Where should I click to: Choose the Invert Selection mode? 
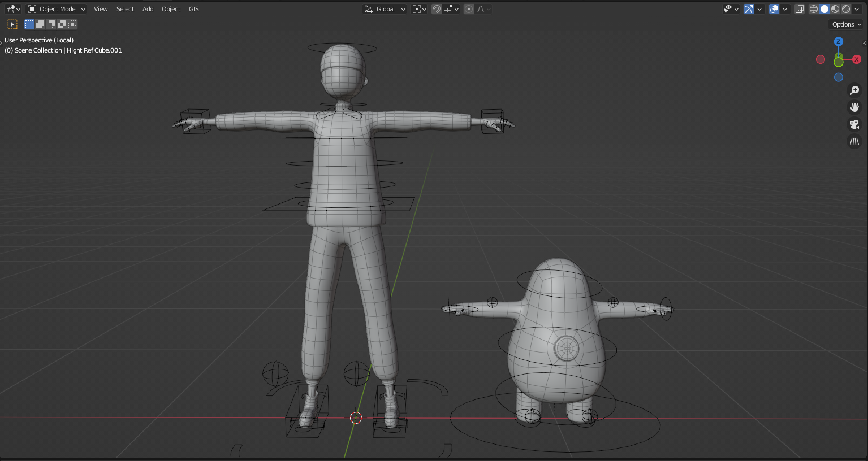click(62, 24)
